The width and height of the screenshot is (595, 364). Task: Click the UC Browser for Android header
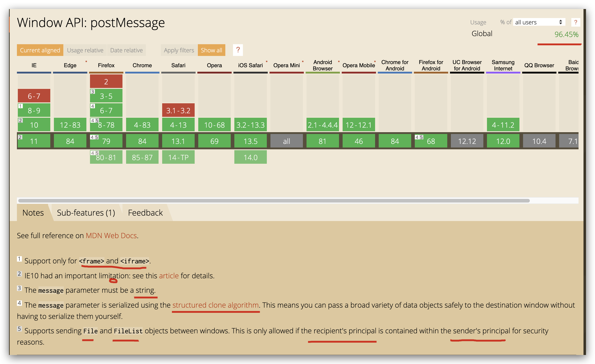[467, 65]
